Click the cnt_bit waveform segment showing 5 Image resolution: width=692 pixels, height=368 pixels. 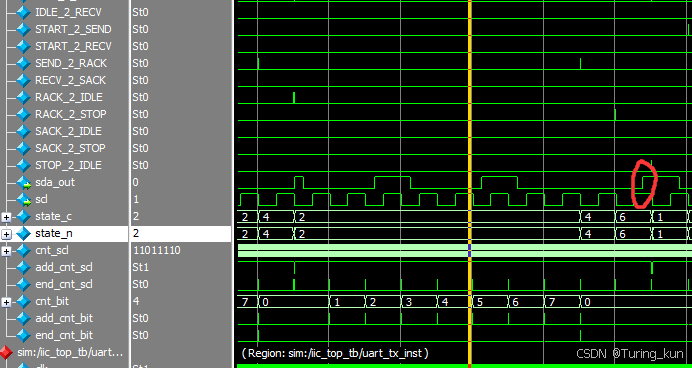click(x=490, y=302)
